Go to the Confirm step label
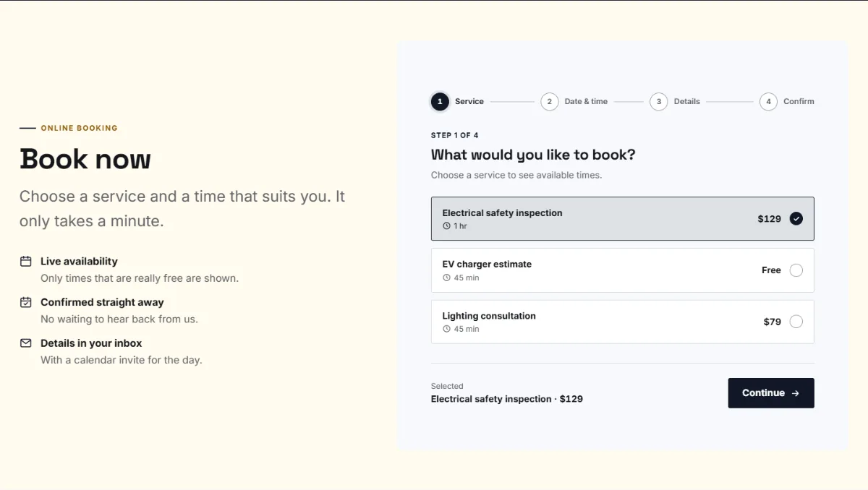 pyautogui.click(x=799, y=102)
